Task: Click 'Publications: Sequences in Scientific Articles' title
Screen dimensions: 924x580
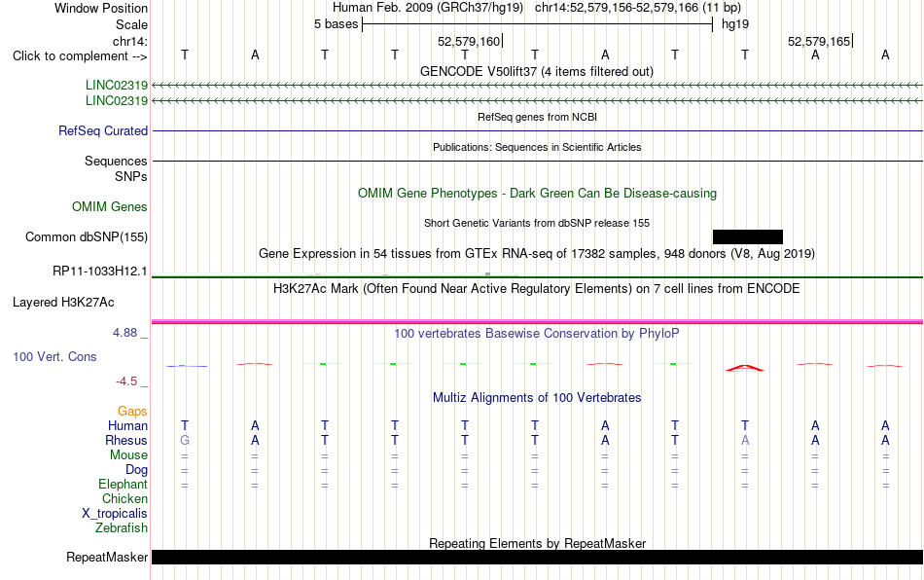Action: pyautogui.click(x=537, y=147)
